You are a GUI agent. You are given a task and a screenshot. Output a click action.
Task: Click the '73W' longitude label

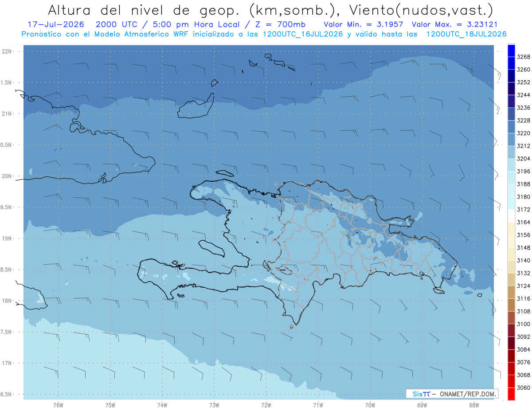[214, 405]
